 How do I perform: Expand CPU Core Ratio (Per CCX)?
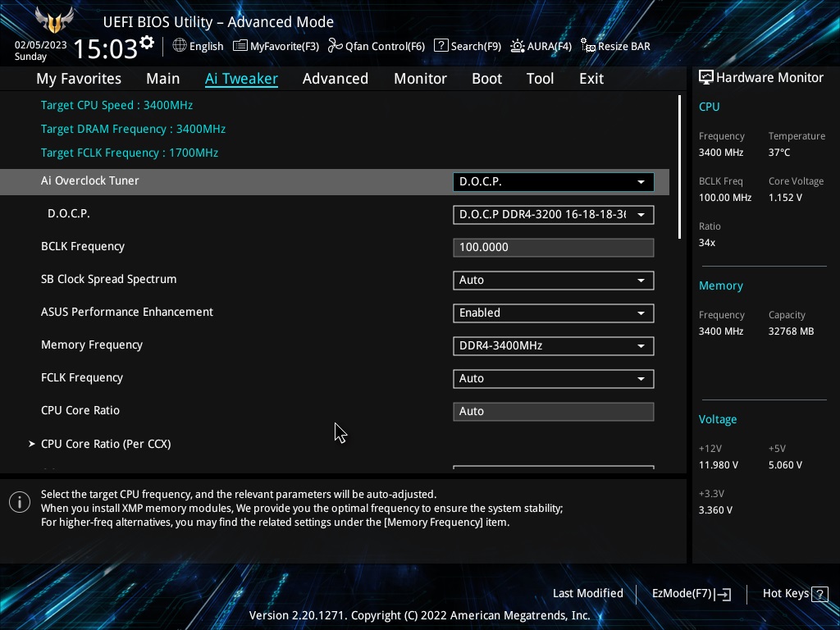[106, 444]
